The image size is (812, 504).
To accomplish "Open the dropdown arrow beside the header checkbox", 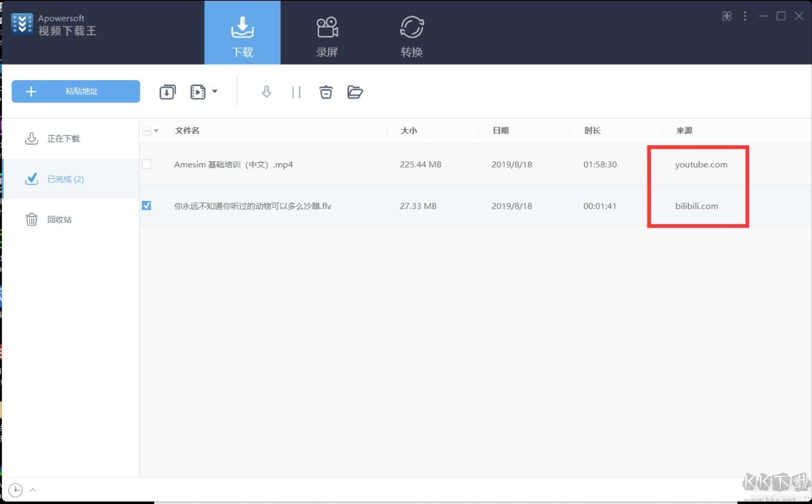I will click(x=156, y=131).
